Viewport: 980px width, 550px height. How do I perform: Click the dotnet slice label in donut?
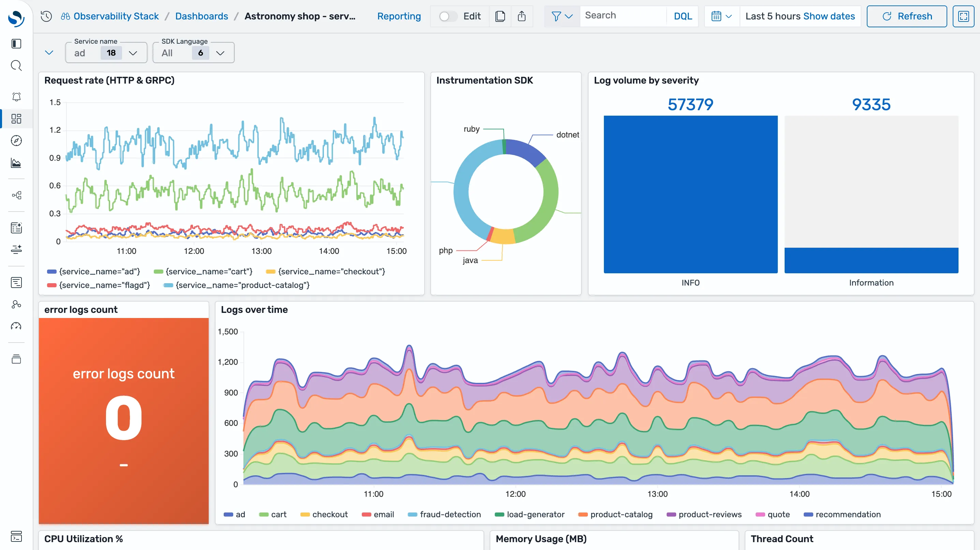click(567, 135)
